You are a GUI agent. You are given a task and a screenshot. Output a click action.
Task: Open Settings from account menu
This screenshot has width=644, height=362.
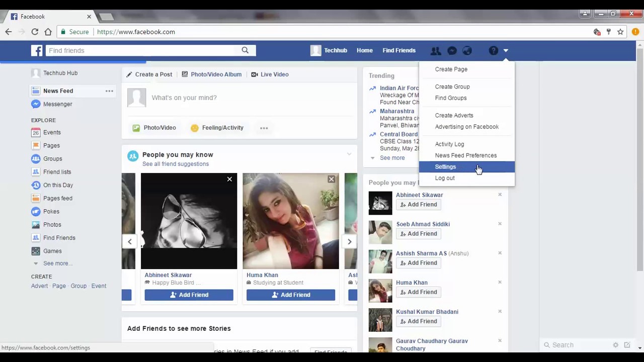[467, 167]
